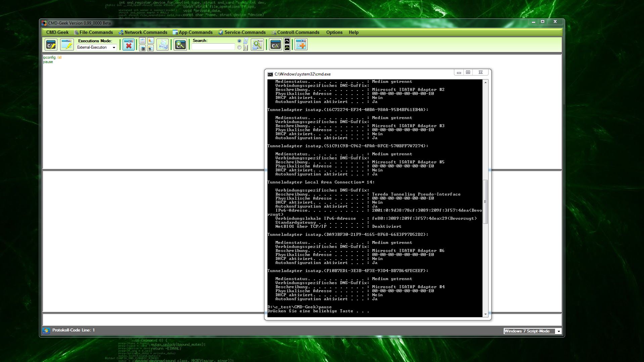Run the script with the C:\ lightning icon
Viewport: 644px width, 362px height.
tap(51, 45)
